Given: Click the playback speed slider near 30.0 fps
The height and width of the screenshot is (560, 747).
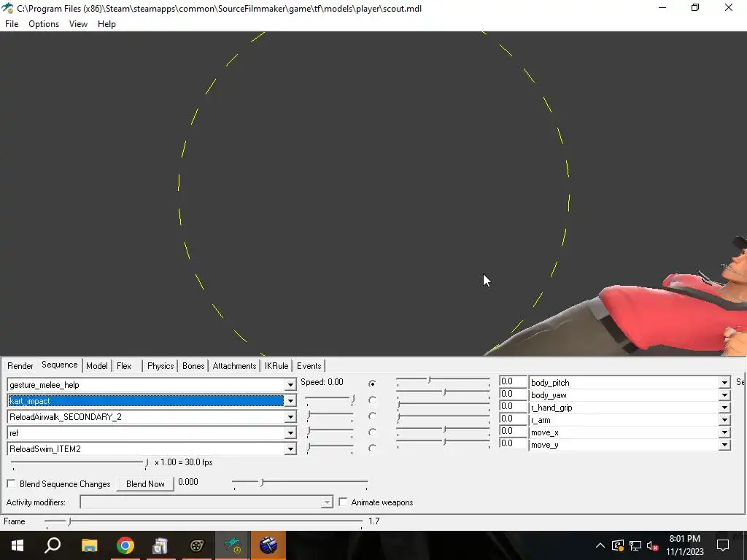Looking at the screenshot, I should point(79,463).
